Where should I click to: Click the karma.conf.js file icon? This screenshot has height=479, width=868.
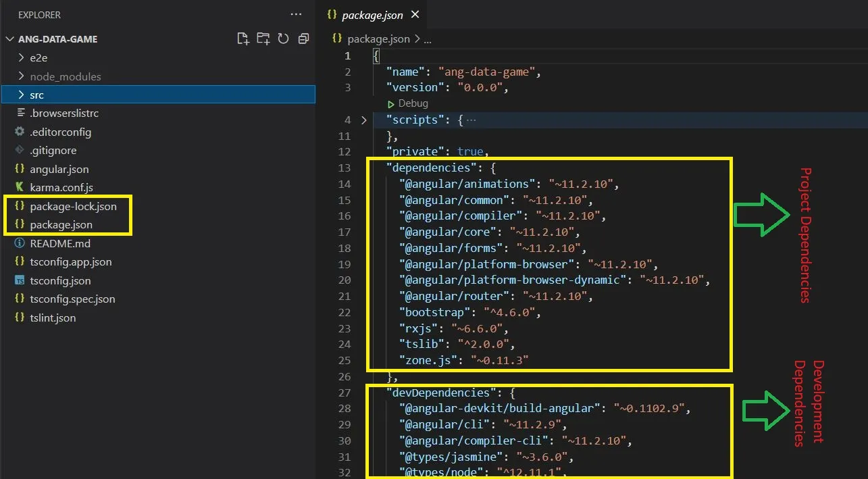[20, 187]
